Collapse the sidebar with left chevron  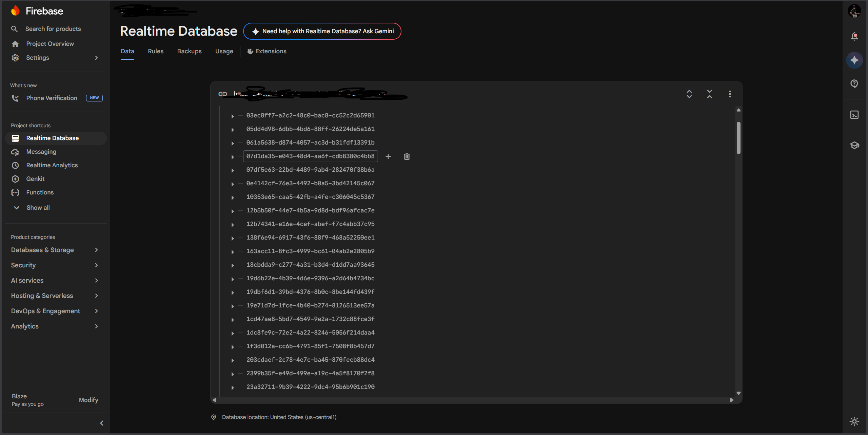(x=102, y=423)
